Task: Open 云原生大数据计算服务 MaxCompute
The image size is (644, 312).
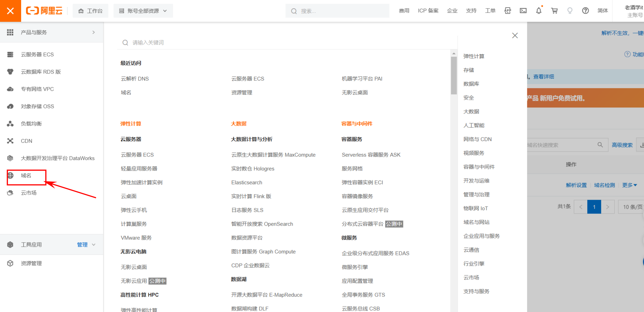Action: [x=273, y=155]
